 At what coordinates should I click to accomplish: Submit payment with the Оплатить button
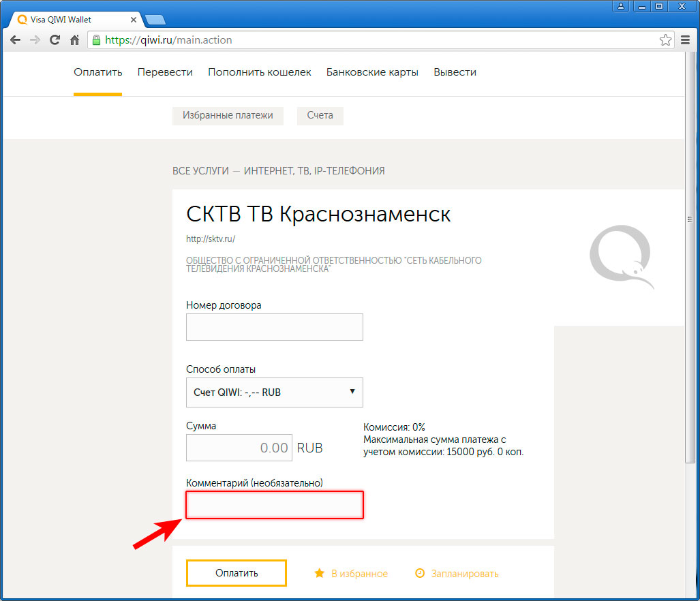[x=236, y=573]
